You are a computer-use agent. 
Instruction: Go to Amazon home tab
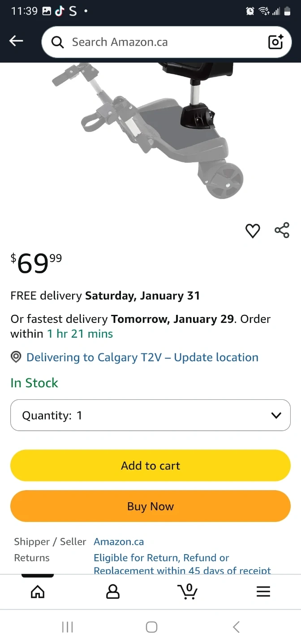pos(38,591)
